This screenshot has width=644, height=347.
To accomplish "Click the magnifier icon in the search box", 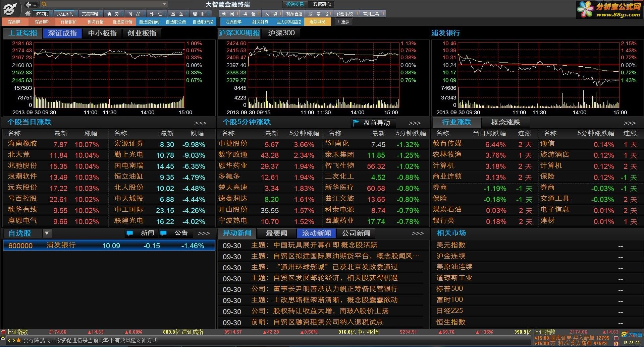I will point(44,4).
